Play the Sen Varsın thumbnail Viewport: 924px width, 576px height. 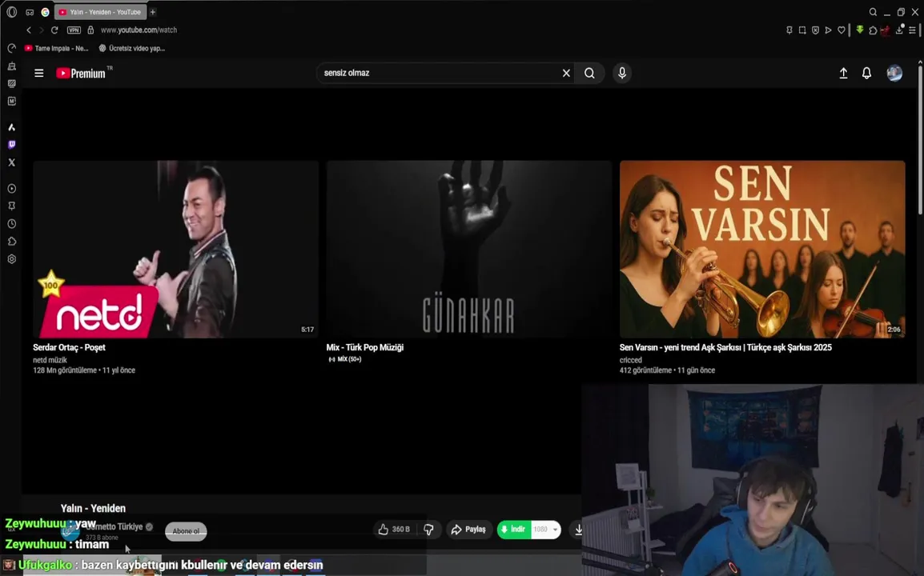pos(762,249)
